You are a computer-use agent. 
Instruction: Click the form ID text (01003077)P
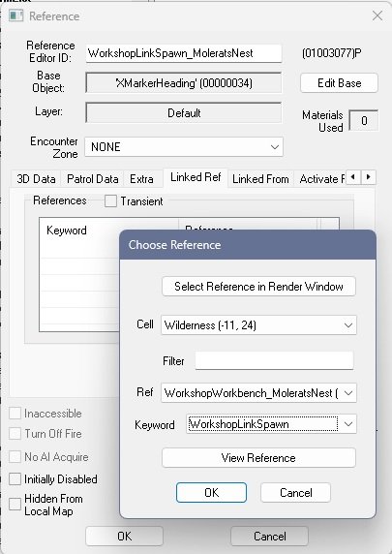click(332, 53)
